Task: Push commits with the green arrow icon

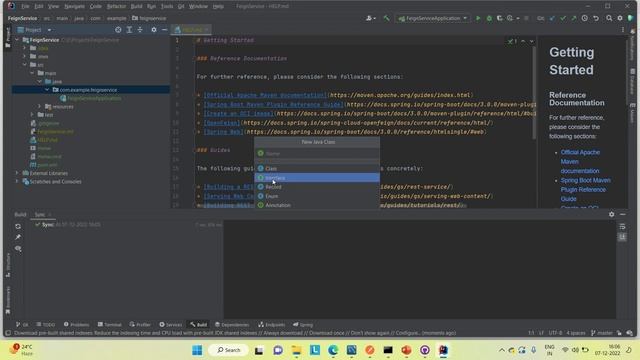Action: pyautogui.click(x=573, y=18)
